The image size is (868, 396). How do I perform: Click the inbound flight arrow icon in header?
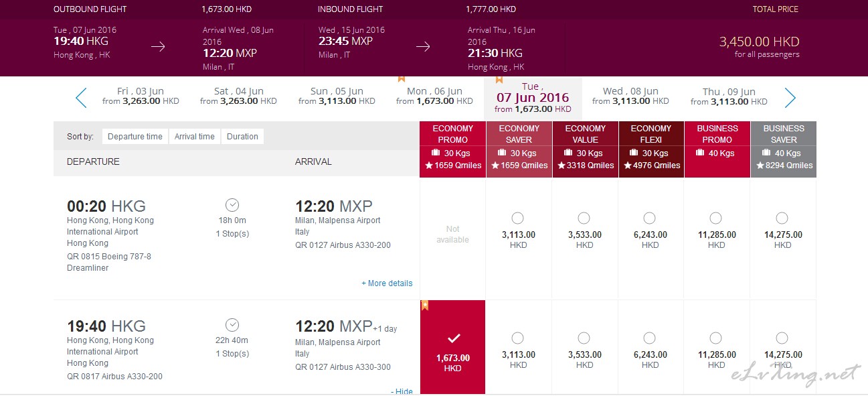coord(423,47)
